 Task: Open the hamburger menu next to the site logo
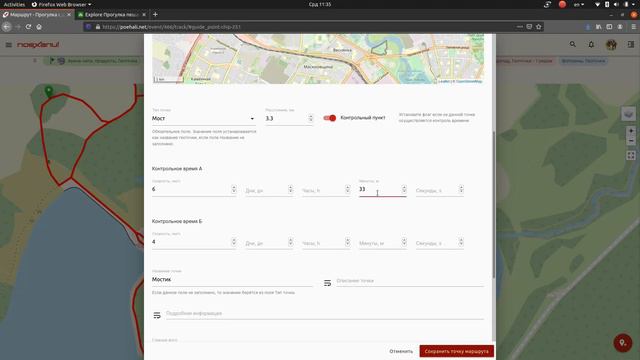click(x=9, y=44)
